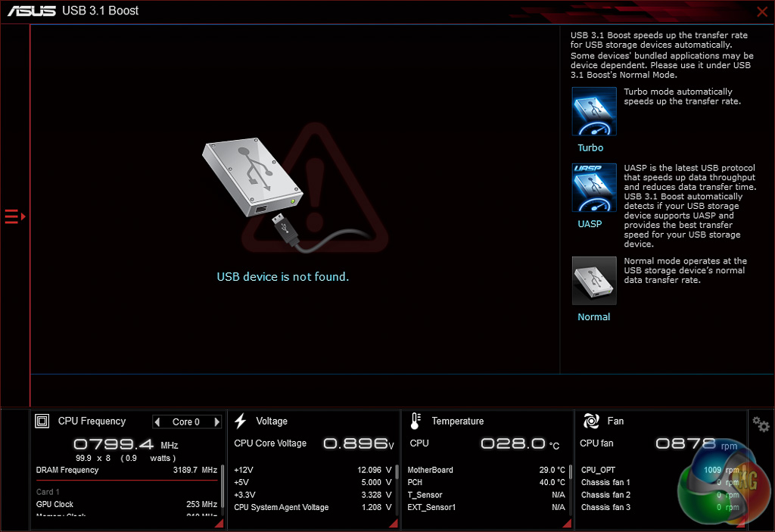Expand the Temperature panel corner arrow
This screenshot has height=532, width=775.
(x=567, y=523)
